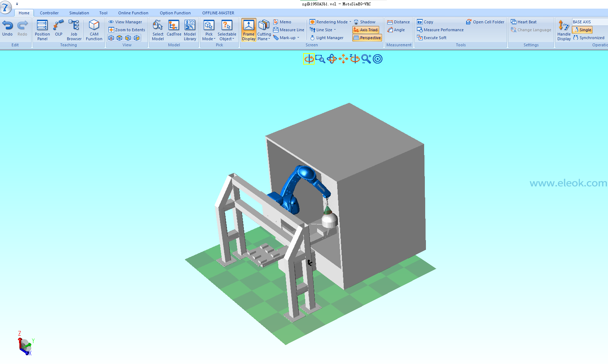Viewport: 608px width, 364px height.
Task: Switch to Synchronized operation mode
Action: pyautogui.click(x=589, y=38)
